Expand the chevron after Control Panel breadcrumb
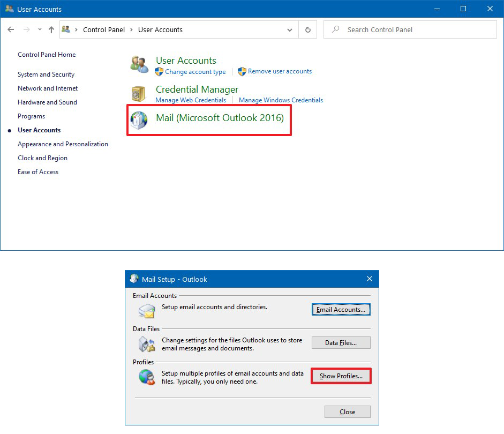 [x=131, y=30]
